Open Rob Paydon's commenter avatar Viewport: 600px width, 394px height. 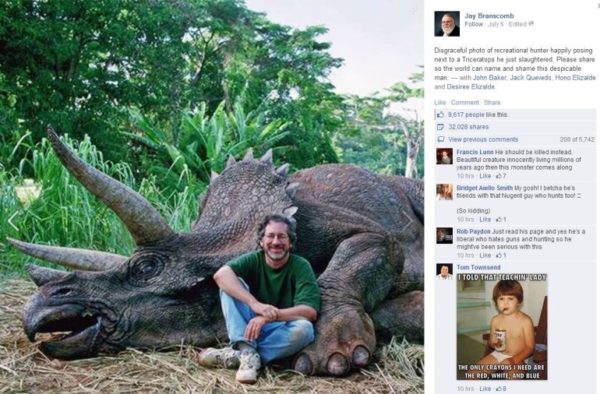pyautogui.click(x=444, y=236)
